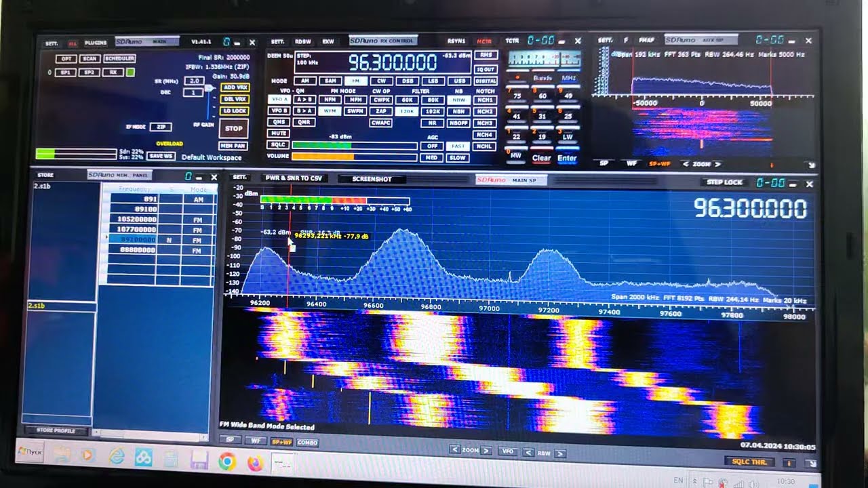This screenshot has width=868, height=488.
Task: Click the SCREENSHOT button in Main SP
Action: click(372, 180)
